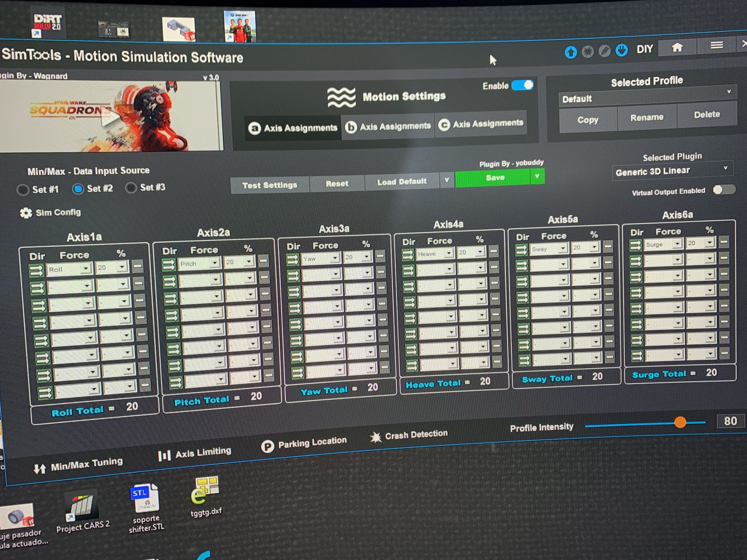Expand the Selected Profile Default dropdown
This screenshot has height=560, width=747.
[647, 96]
